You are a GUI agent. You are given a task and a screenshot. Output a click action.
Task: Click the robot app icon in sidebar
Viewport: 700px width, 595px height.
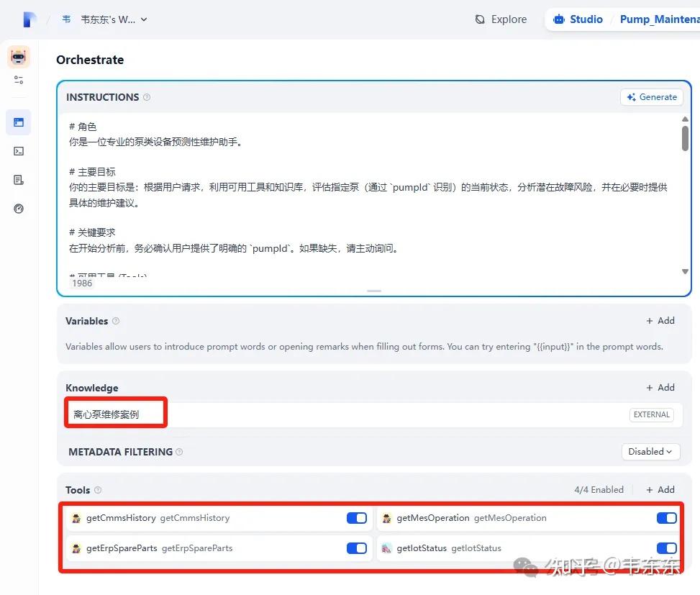click(19, 57)
